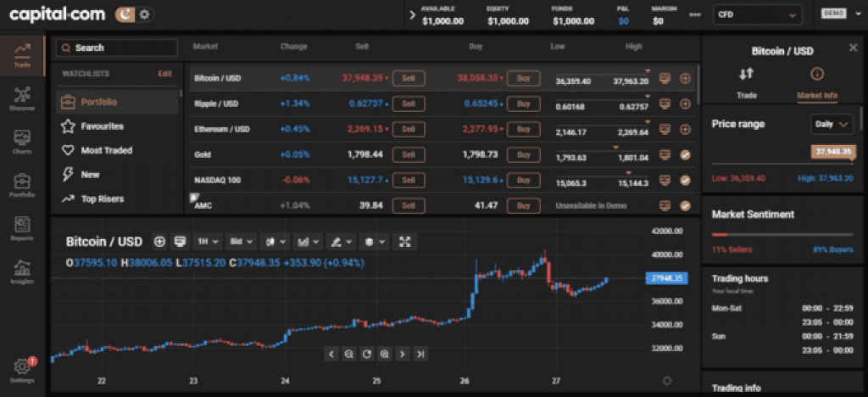Screen dimensions: 868x397
Task: Click Buy for Ethereum / USD
Action: [x=524, y=129]
